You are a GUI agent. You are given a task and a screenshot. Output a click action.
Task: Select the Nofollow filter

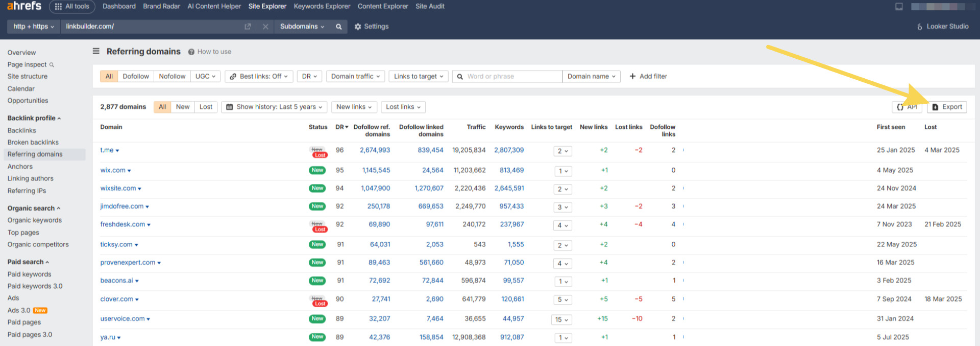pyautogui.click(x=172, y=76)
